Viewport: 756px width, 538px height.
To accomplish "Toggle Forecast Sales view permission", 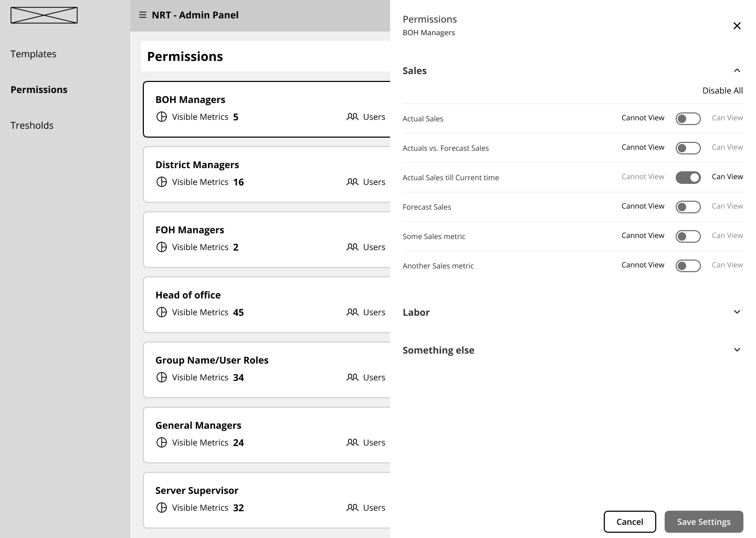I will pyautogui.click(x=688, y=207).
